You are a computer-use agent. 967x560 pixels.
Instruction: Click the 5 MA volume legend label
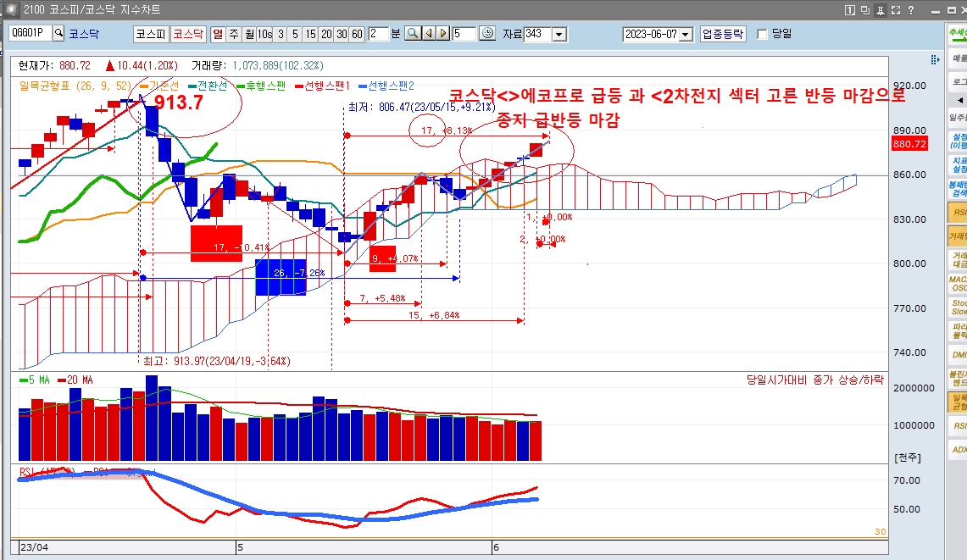click(x=40, y=380)
